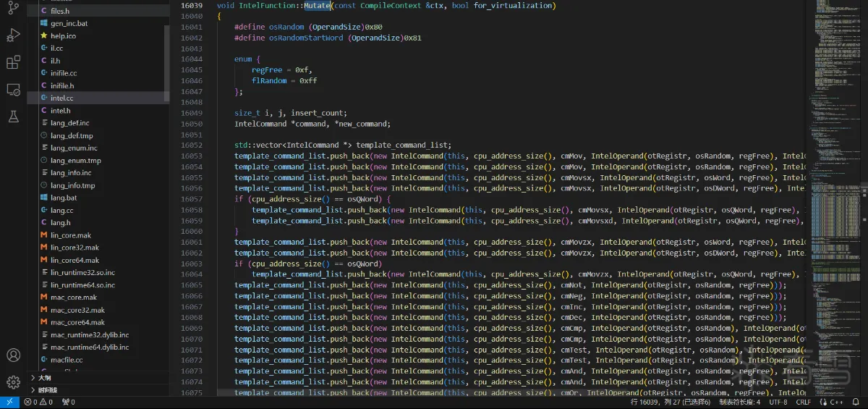Open the Accounts menu
Image resolution: width=868 pixels, height=409 pixels.
13,355
